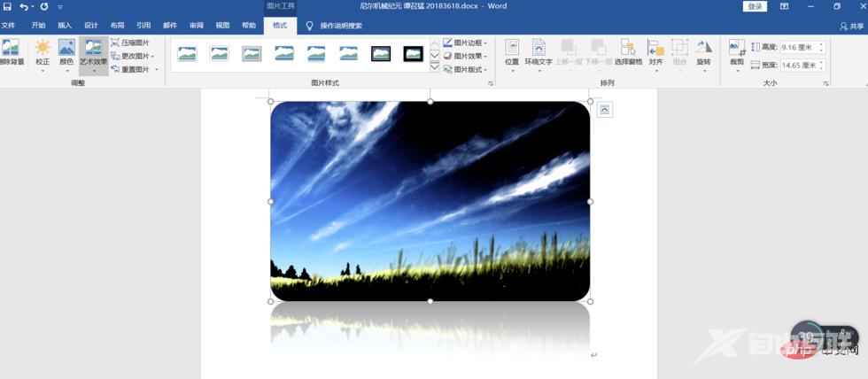
Task: Switch to the 插入 Insert tab
Action: pos(65,26)
